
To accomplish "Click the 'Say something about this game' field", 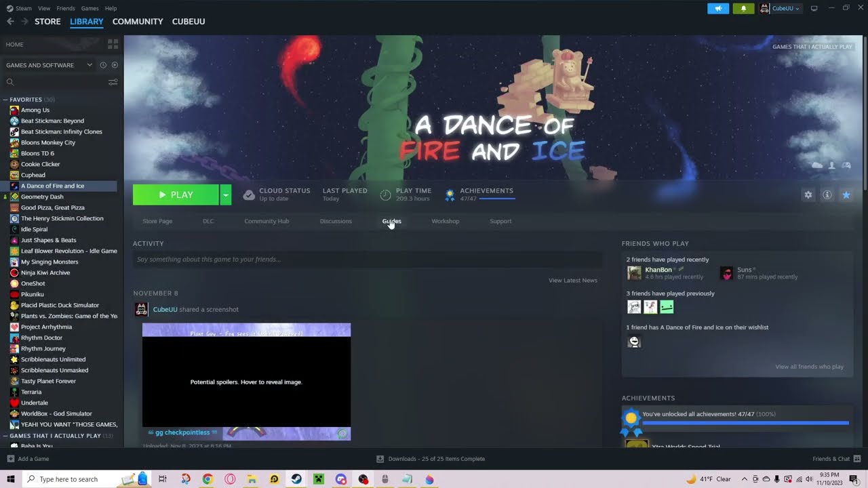I will tap(367, 260).
